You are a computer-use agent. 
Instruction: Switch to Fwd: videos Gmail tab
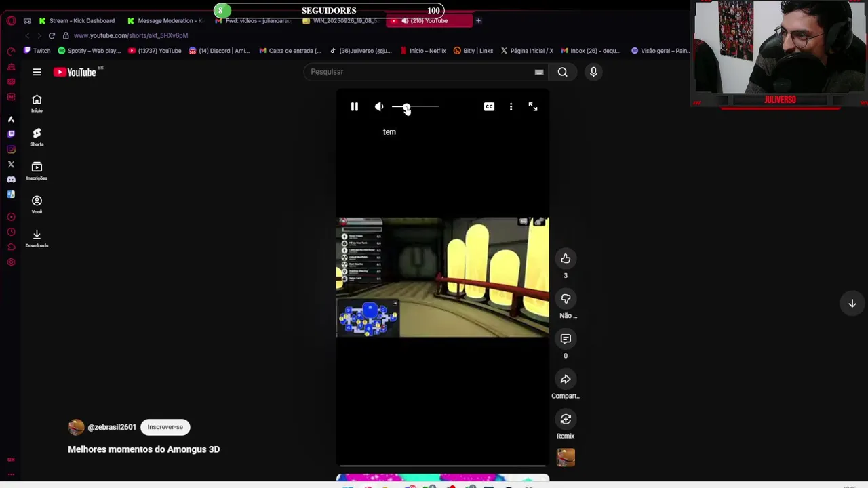coord(254,20)
